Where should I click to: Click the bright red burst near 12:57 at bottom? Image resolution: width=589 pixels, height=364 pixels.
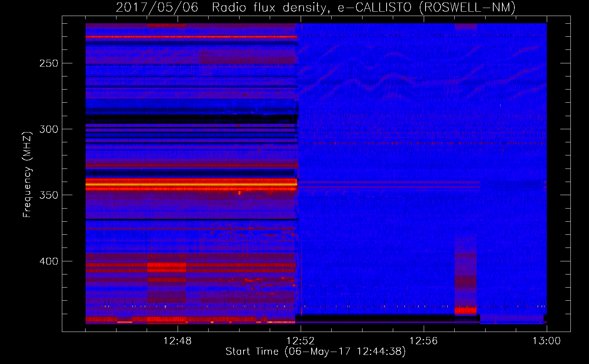point(466,310)
